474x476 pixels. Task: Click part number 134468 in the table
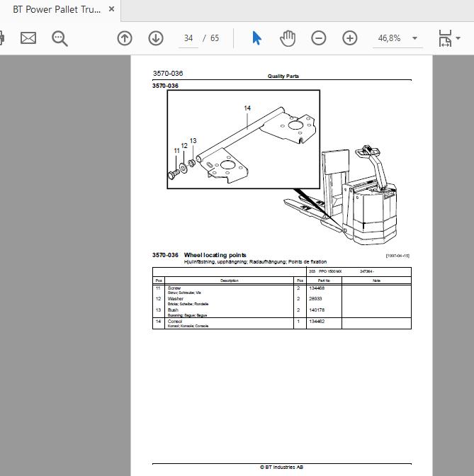point(317,288)
